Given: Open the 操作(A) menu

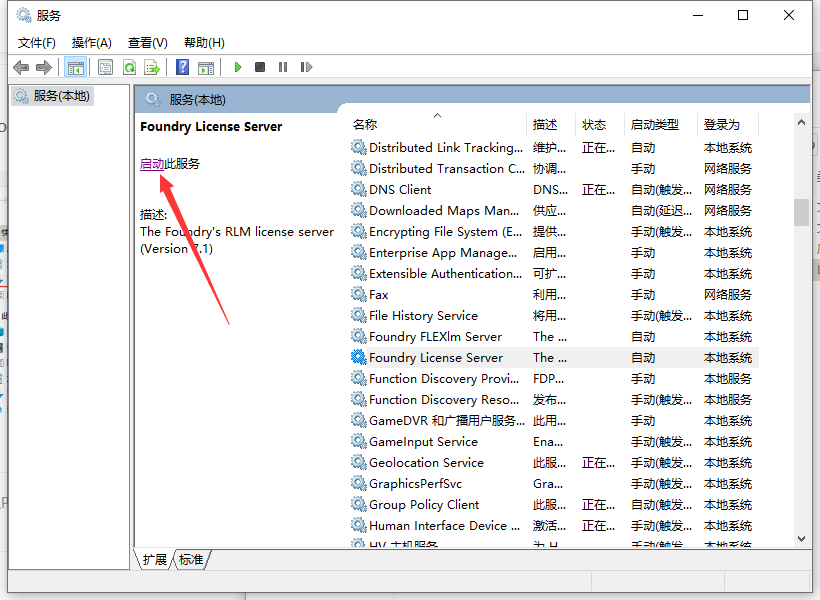Looking at the screenshot, I should tap(92, 42).
